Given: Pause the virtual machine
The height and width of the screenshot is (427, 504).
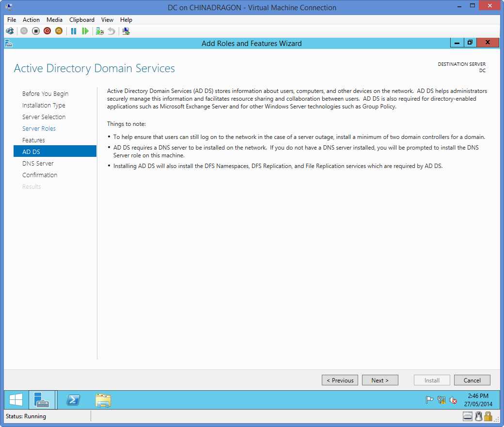Looking at the screenshot, I should point(74,31).
